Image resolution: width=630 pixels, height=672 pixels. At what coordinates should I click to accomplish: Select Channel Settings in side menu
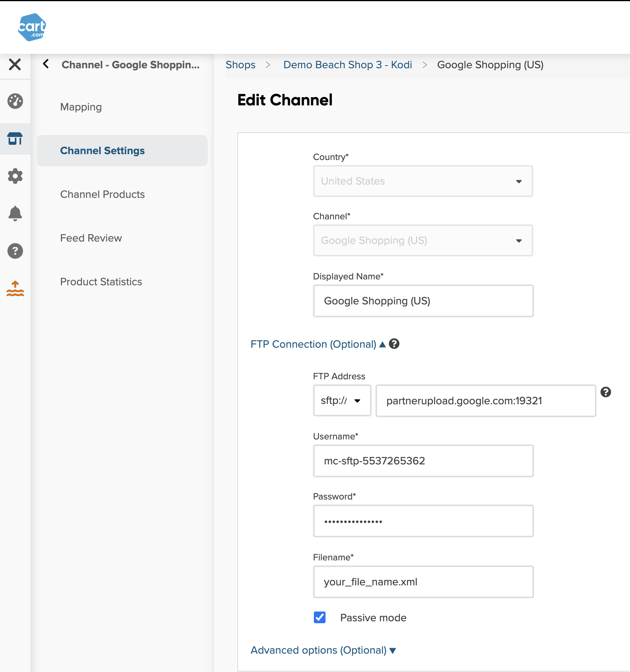click(x=122, y=151)
